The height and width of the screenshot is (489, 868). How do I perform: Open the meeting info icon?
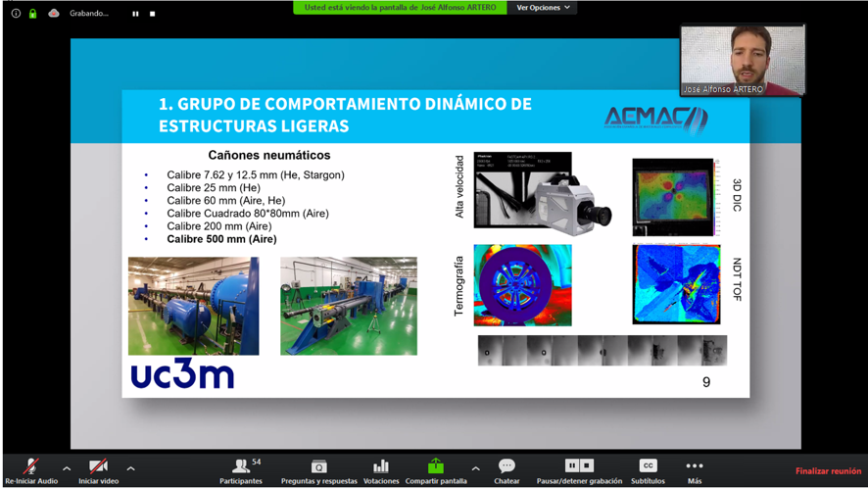tap(16, 14)
